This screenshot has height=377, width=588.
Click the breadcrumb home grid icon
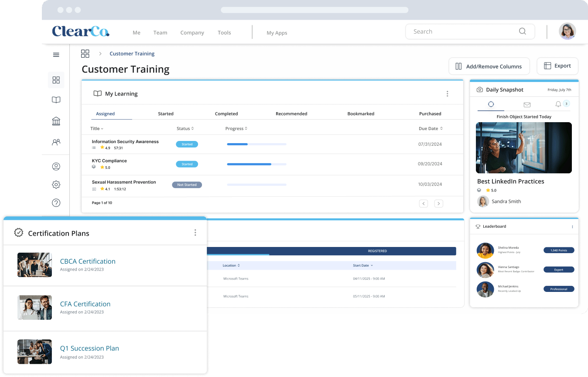pyautogui.click(x=85, y=54)
